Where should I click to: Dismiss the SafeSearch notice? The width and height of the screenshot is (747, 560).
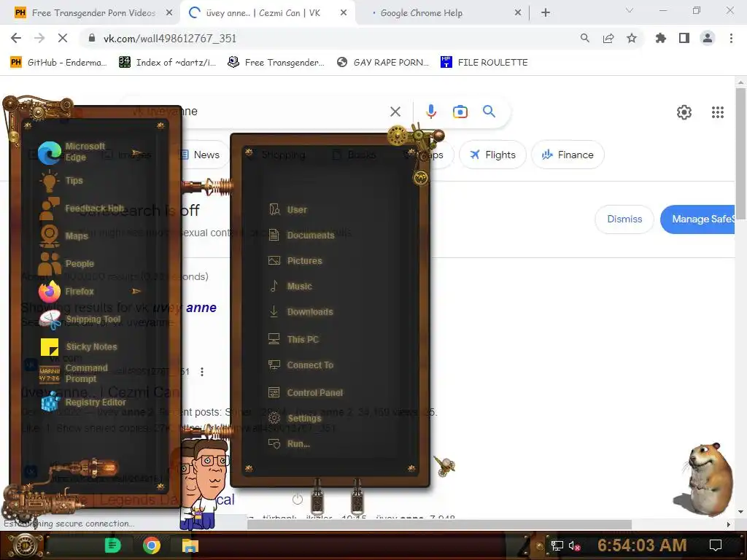(x=624, y=219)
